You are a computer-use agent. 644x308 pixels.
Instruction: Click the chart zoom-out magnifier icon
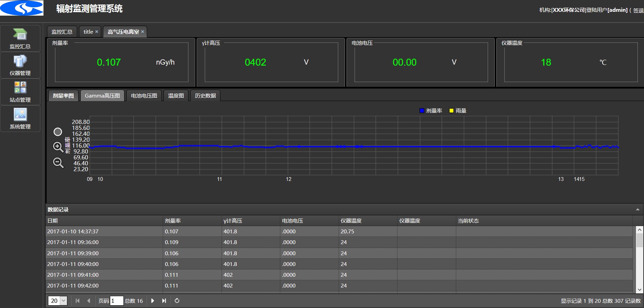point(58,163)
